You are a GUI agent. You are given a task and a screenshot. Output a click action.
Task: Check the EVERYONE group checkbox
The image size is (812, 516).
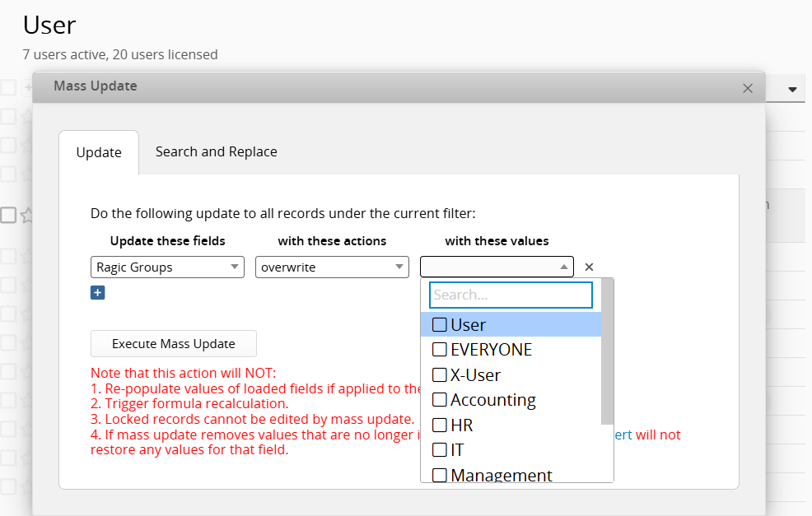(440, 350)
